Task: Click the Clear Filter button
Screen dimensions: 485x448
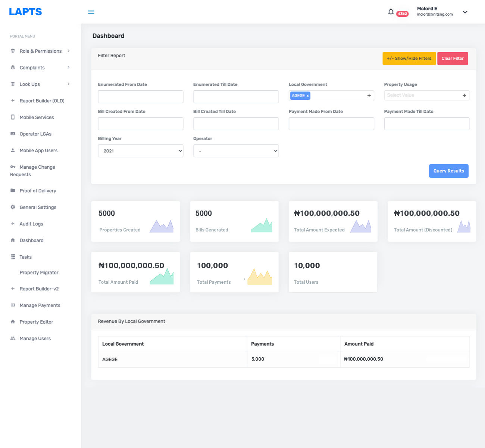Action: (452, 58)
